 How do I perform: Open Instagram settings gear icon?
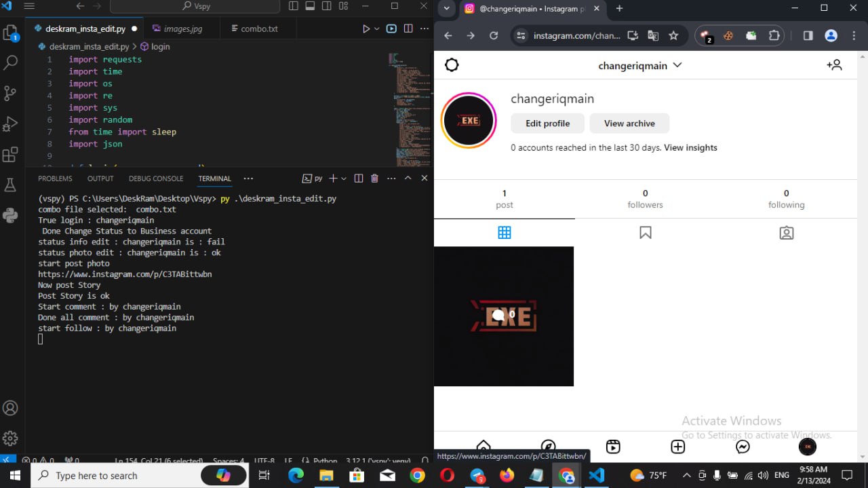452,65
